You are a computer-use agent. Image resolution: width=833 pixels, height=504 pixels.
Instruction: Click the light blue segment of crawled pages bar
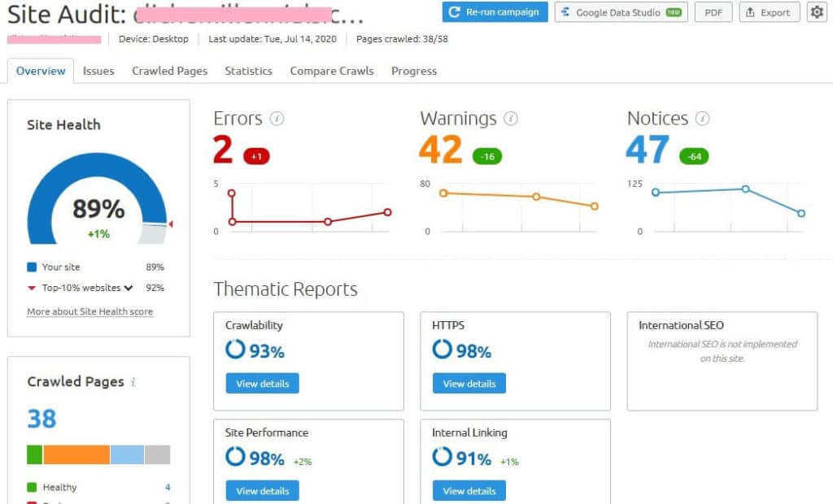point(127,454)
